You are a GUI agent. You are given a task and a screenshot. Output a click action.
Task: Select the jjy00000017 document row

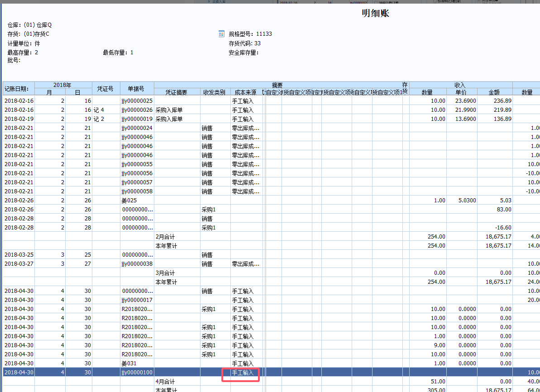click(137, 300)
